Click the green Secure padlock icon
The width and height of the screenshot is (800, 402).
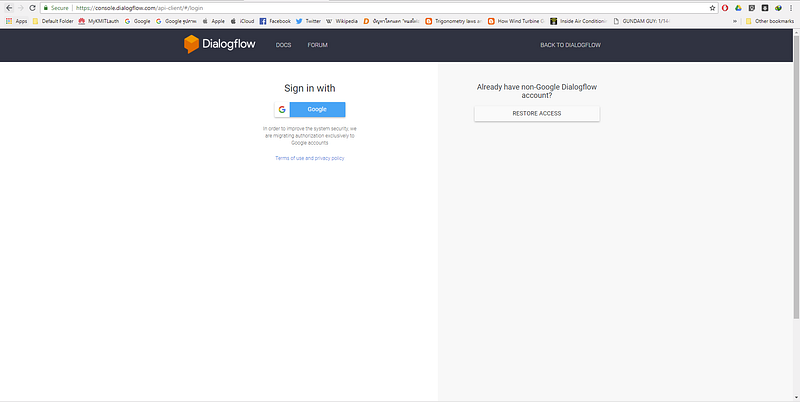click(46, 8)
